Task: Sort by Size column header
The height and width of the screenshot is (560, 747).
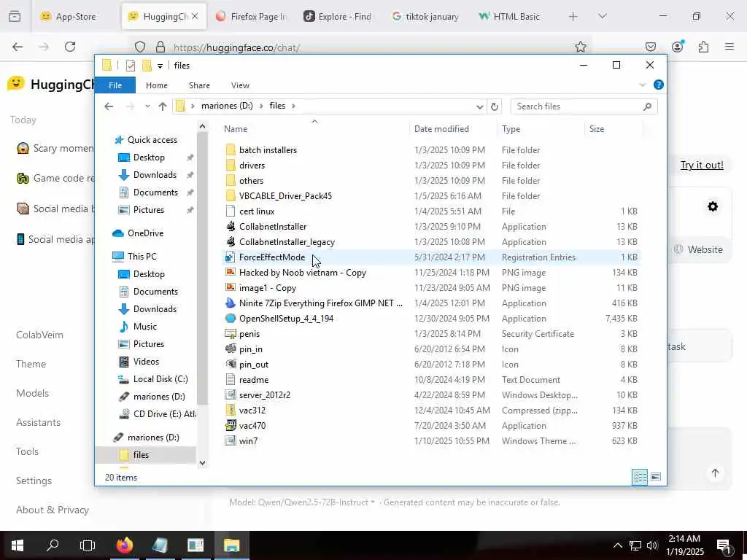Action: pyautogui.click(x=597, y=129)
